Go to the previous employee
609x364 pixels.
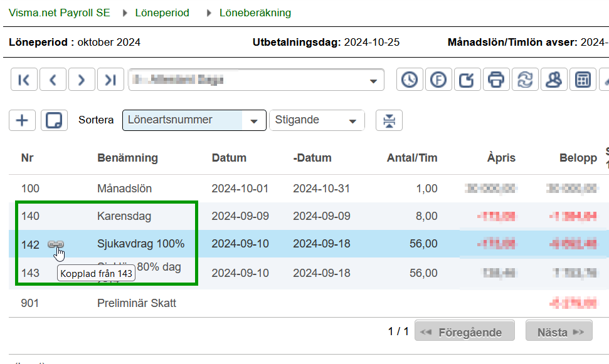tap(53, 80)
